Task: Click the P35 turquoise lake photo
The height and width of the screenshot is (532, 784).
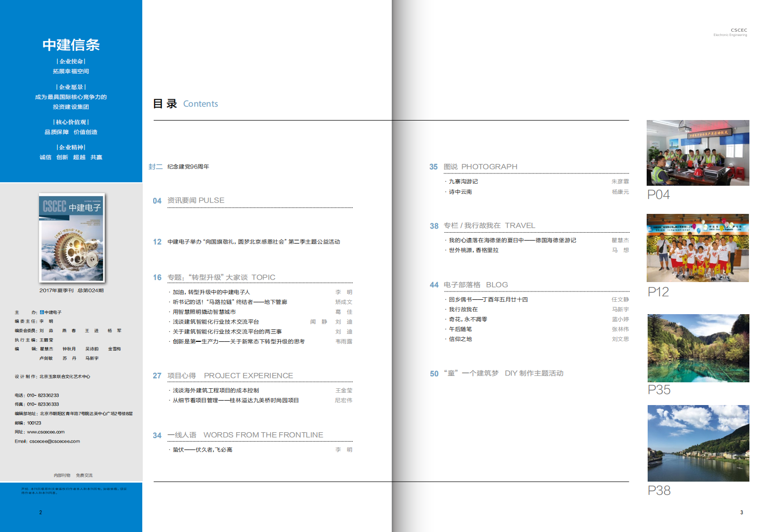Action: tap(698, 348)
